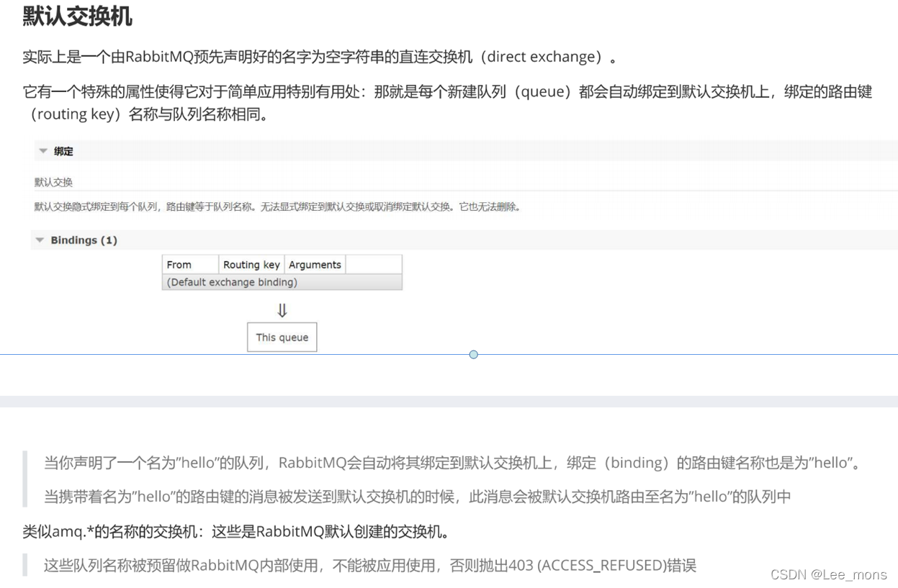
Task: Click the 绑定 section header label
Action: pos(63,151)
